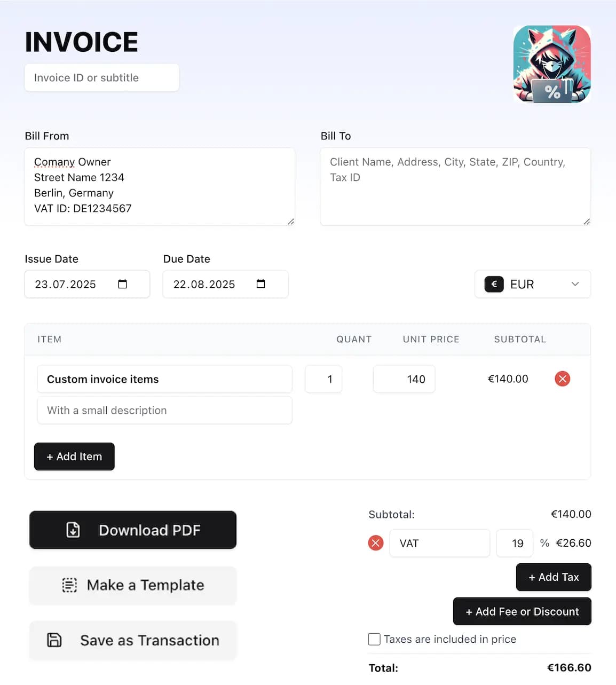
Task: Click the Add Tax button
Action: click(554, 577)
